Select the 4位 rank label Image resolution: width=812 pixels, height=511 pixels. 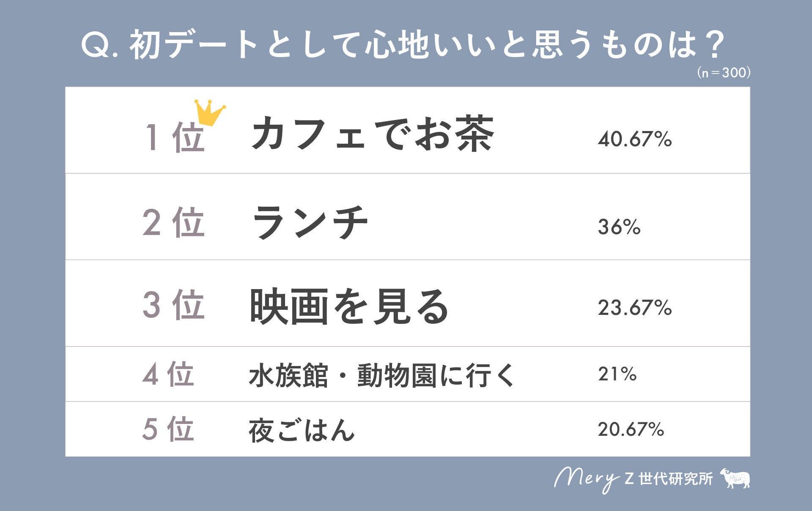(x=168, y=374)
